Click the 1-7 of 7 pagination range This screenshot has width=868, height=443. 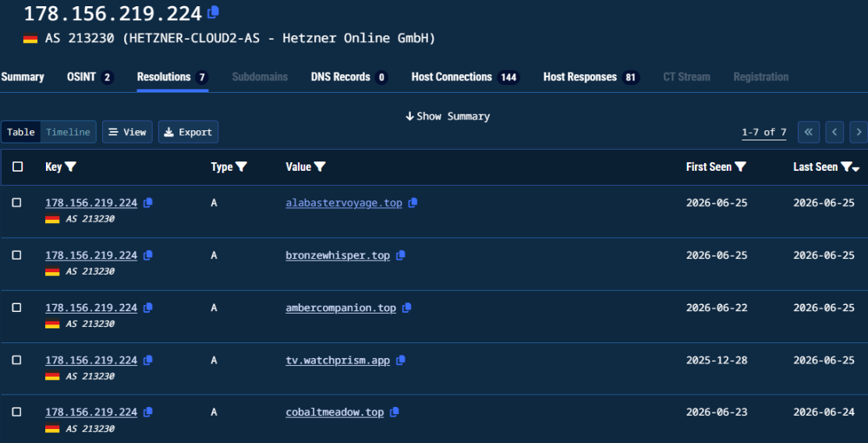tap(764, 133)
